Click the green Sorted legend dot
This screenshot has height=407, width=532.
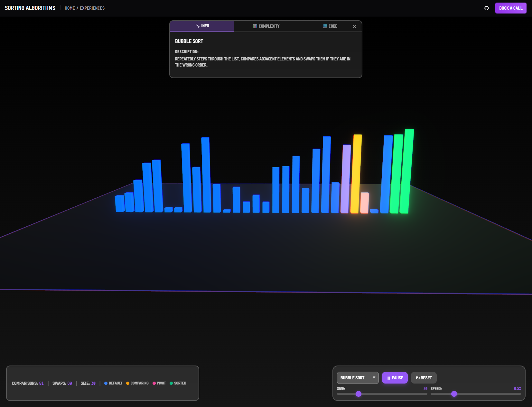coord(171,383)
